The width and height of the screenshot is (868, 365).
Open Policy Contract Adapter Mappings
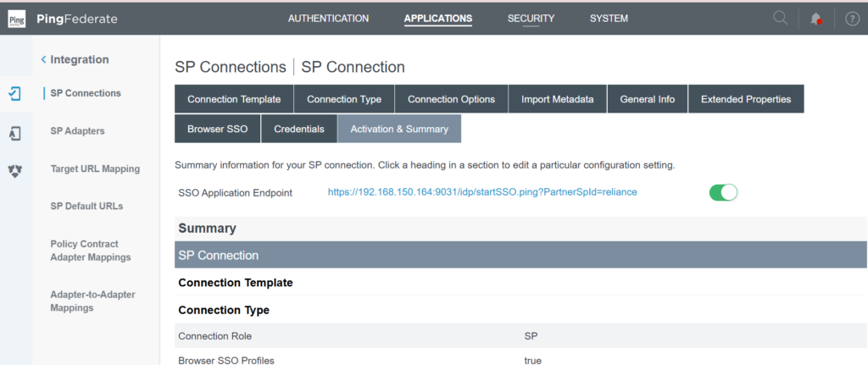(x=90, y=251)
